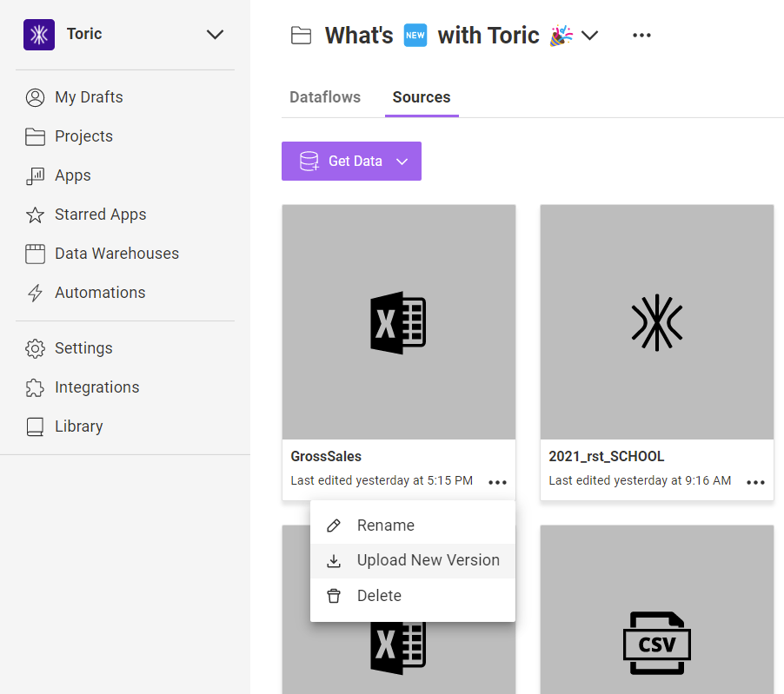784x694 pixels.
Task: Open the Get Data dropdown arrow
Action: [x=402, y=161]
